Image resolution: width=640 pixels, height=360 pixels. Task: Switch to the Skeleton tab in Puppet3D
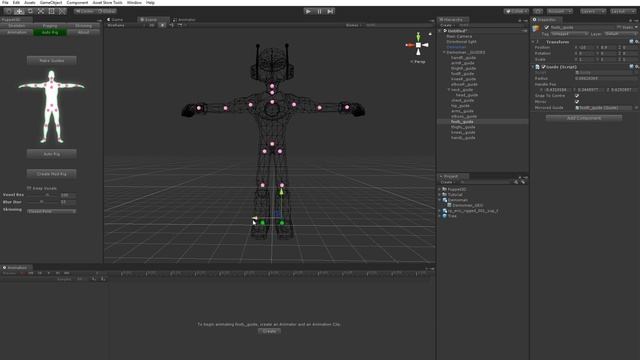click(17, 26)
